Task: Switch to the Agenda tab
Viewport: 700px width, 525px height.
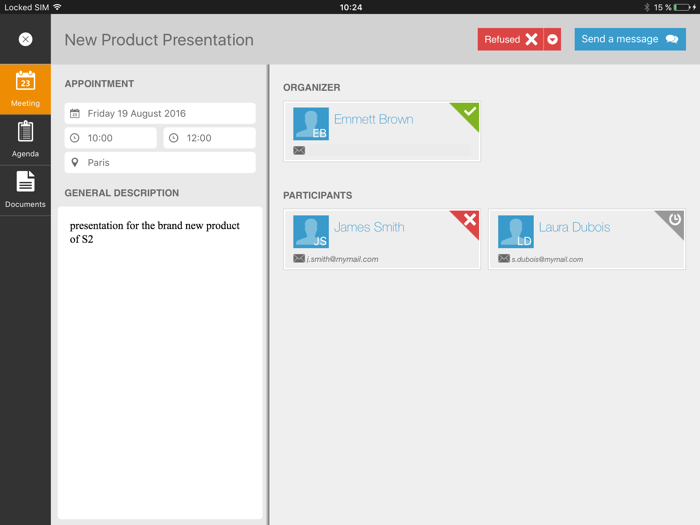Action: click(25, 140)
